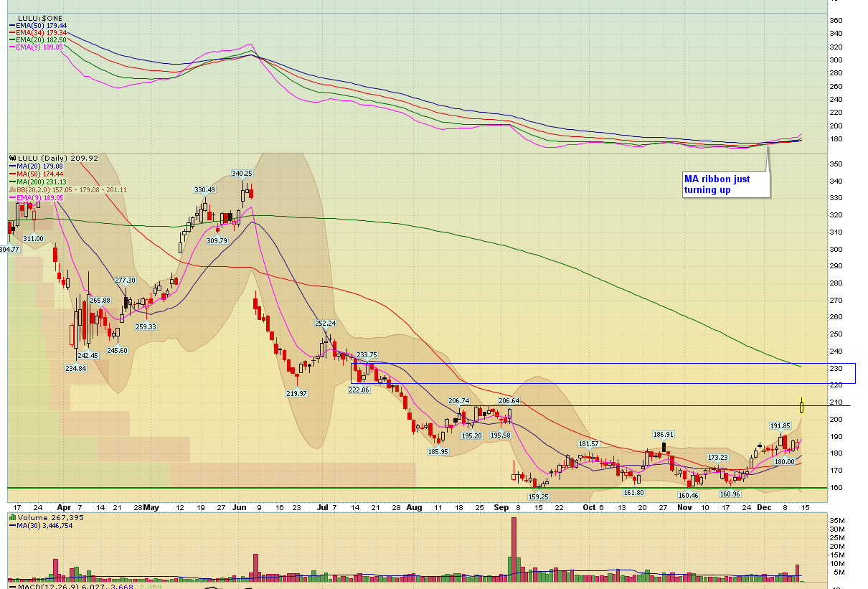Click the green MA(200) legend line marker
Viewport: 868px width, 589px height.
click(12, 182)
